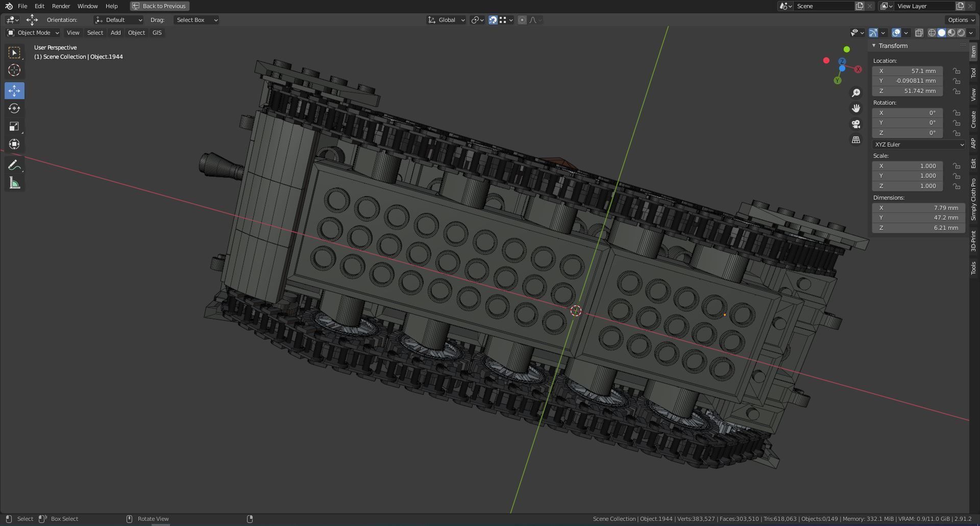This screenshot has height=526, width=980.
Task: Open the viewport Options button
Action: [960, 19]
